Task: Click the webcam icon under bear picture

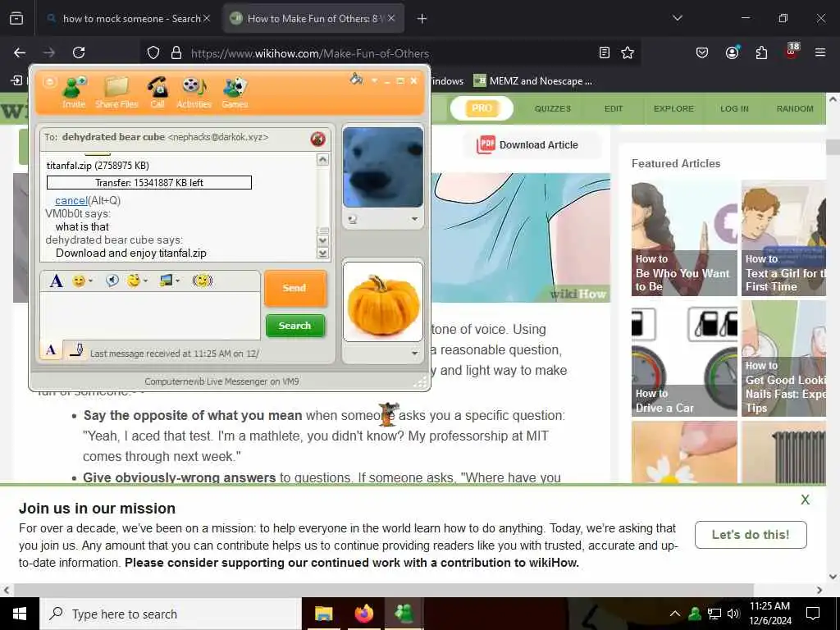Action: [353, 219]
